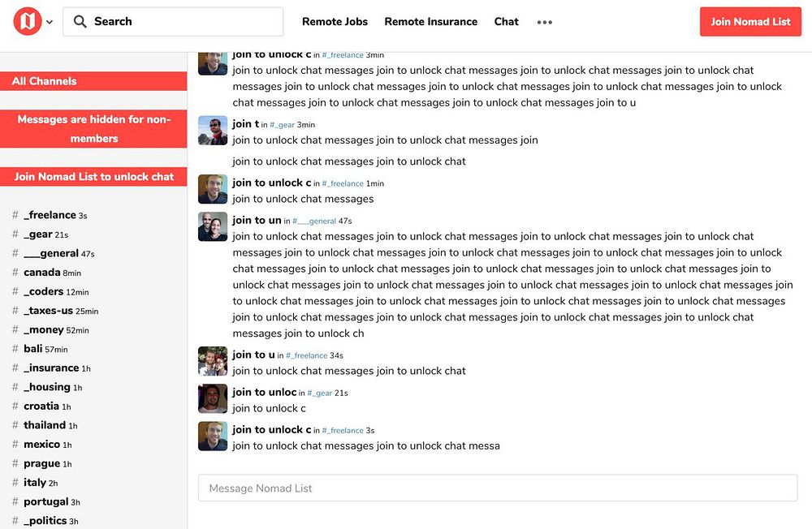Click the #_freelance link on the 3s message
This screenshot has width=812, height=529.
pyautogui.click(x=343, y=430)
